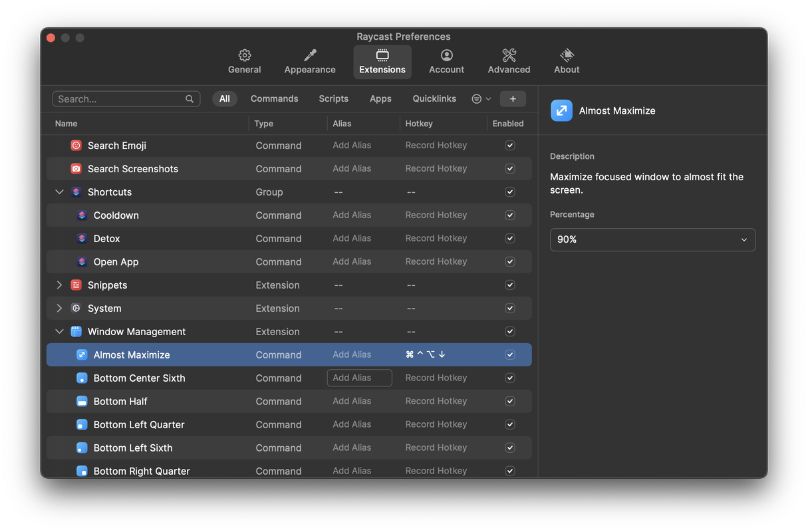Filter list by Apps

coord(380,98)
